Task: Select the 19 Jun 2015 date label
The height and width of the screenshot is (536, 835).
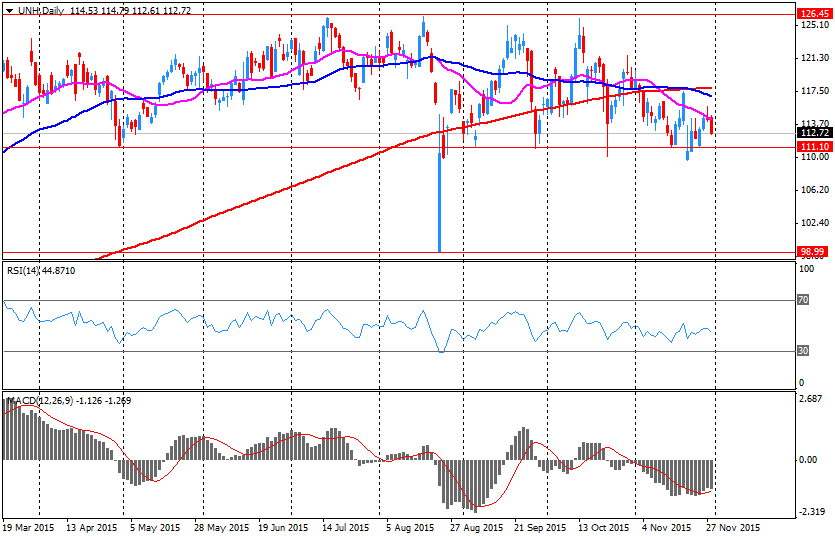Action: (283, 527)
